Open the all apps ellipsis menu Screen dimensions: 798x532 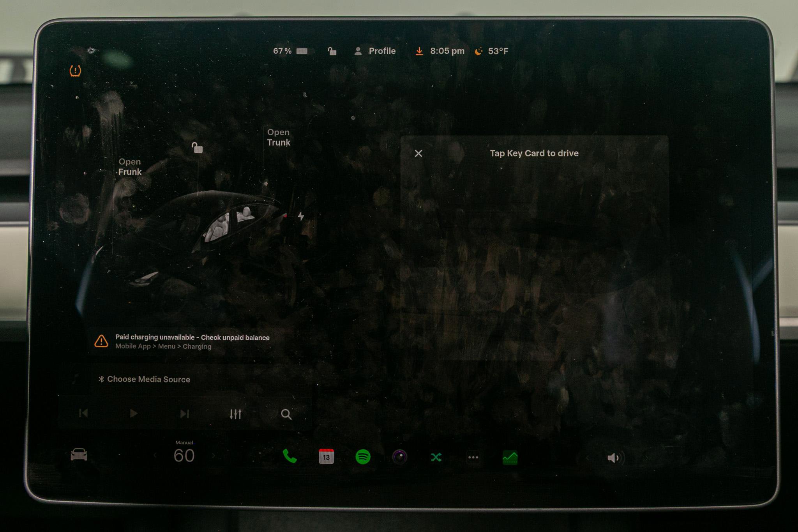click(473, 457)
